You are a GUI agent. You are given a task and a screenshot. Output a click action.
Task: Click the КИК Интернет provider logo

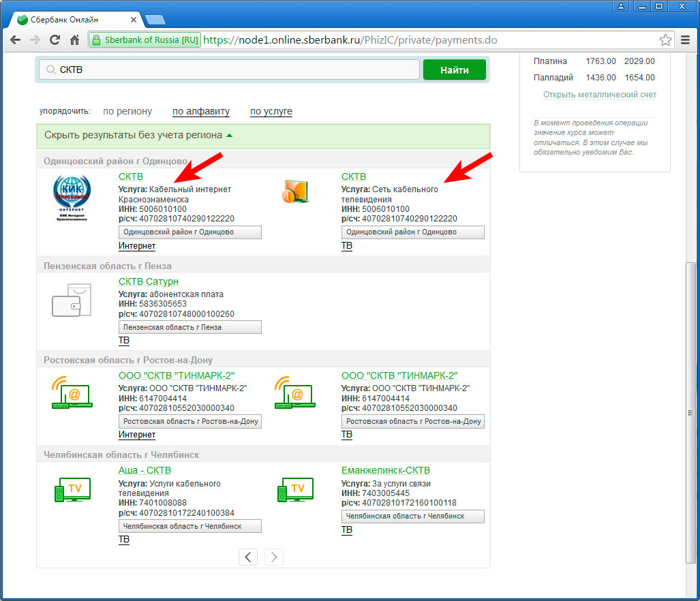tap(72, 198)
